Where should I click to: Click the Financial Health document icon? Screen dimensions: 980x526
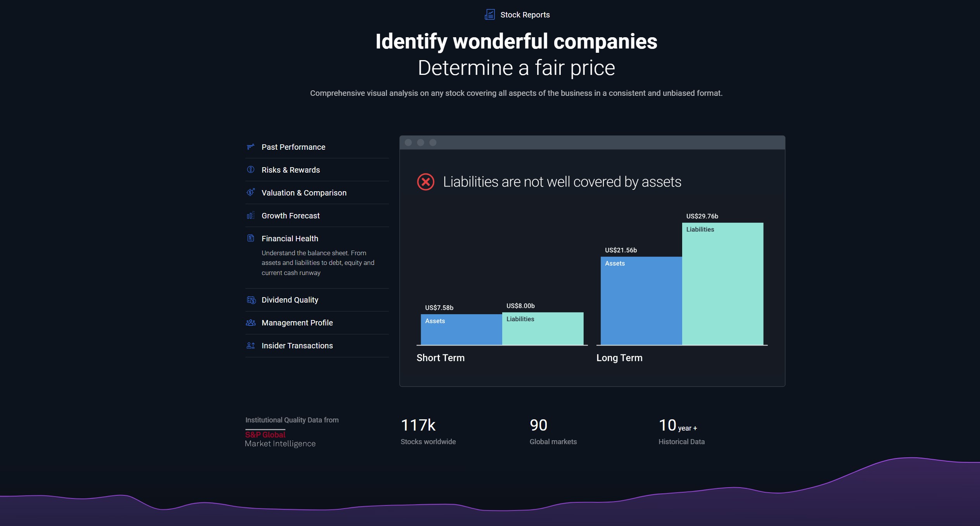pos(251,238)
